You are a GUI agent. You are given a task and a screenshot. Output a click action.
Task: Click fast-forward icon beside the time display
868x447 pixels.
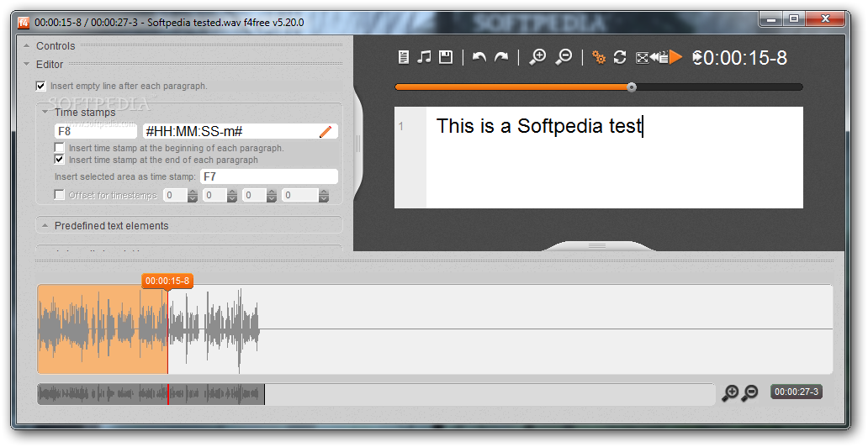point(697,57)
